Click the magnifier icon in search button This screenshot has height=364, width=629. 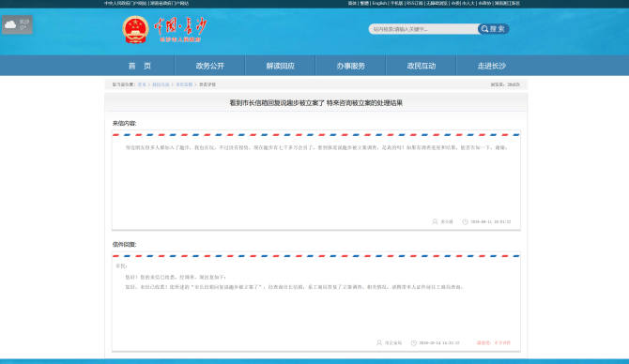[484, 29]
